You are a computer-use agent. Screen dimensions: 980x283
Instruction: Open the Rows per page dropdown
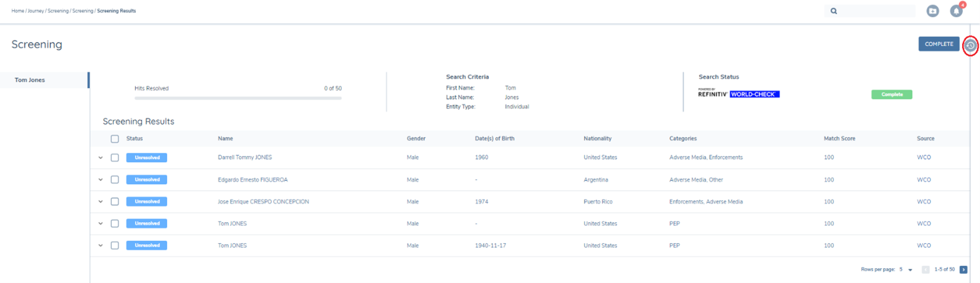tap(910, 269)
